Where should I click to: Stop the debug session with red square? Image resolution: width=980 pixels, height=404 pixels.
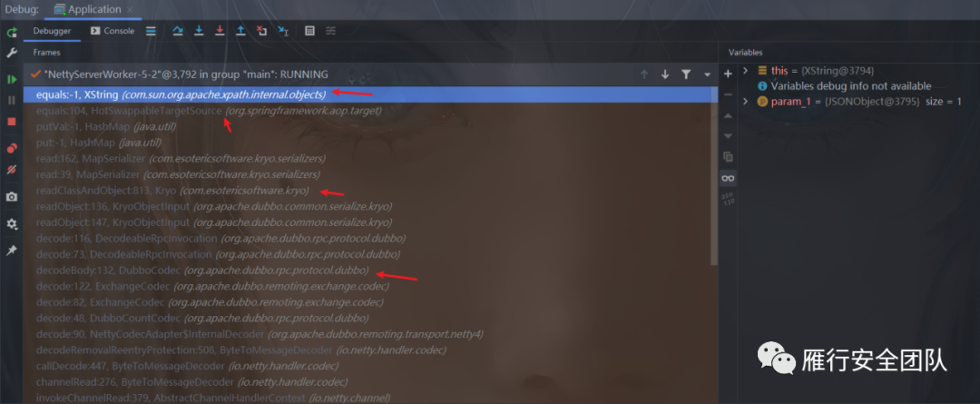(11, 122)
